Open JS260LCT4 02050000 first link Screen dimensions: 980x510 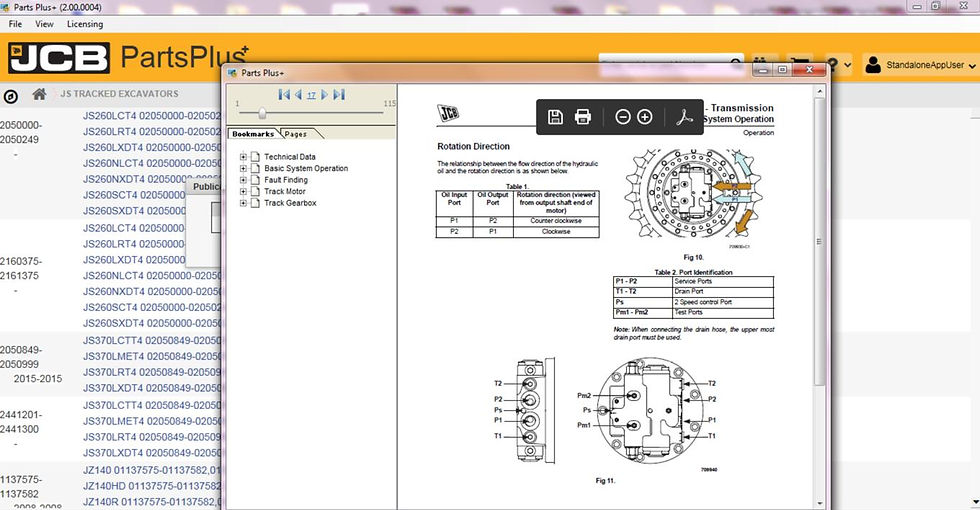coord(152,116)
